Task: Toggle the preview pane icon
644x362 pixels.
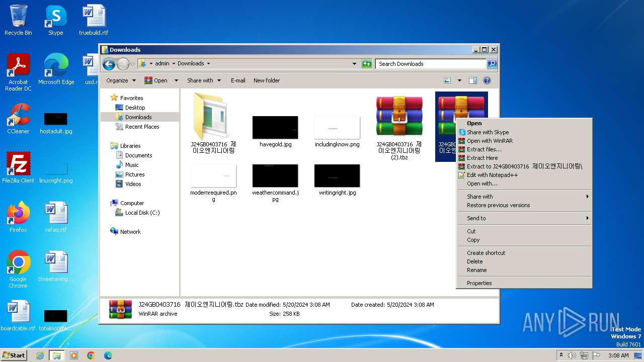Action: click(473, 80)
